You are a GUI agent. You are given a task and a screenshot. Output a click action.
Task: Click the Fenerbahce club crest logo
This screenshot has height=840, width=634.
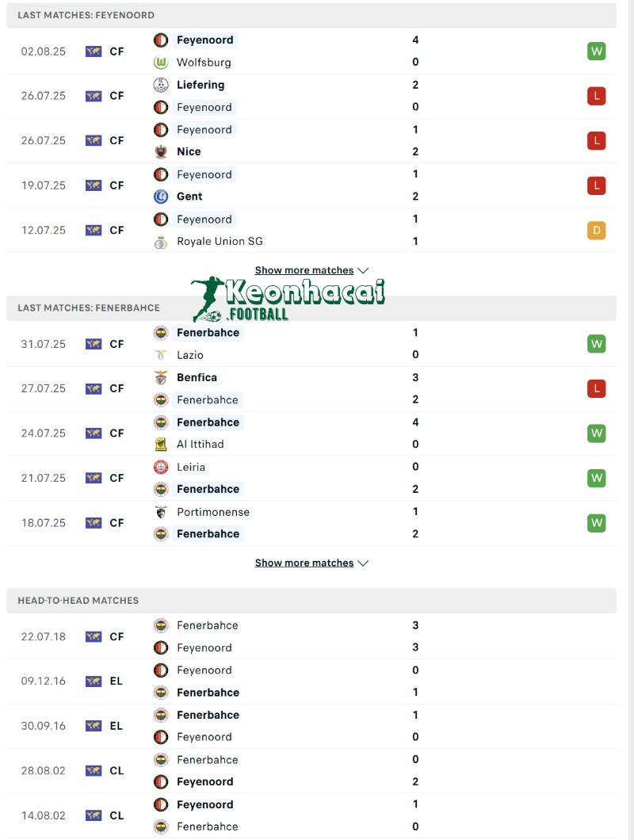[161, 333]
